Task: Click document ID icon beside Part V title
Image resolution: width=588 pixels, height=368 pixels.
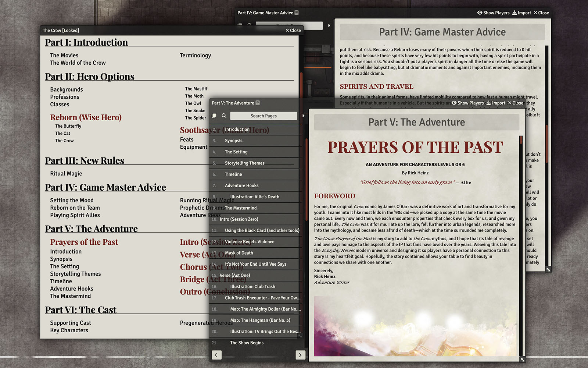Action: (x=258, y=103)
